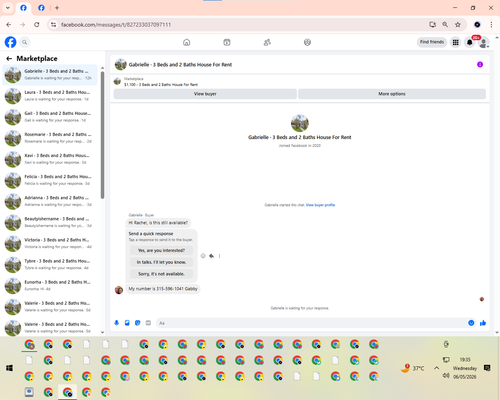Screen dimensions: 500x400
Task: Bookmark this page with the star
Action: (458, 25)
